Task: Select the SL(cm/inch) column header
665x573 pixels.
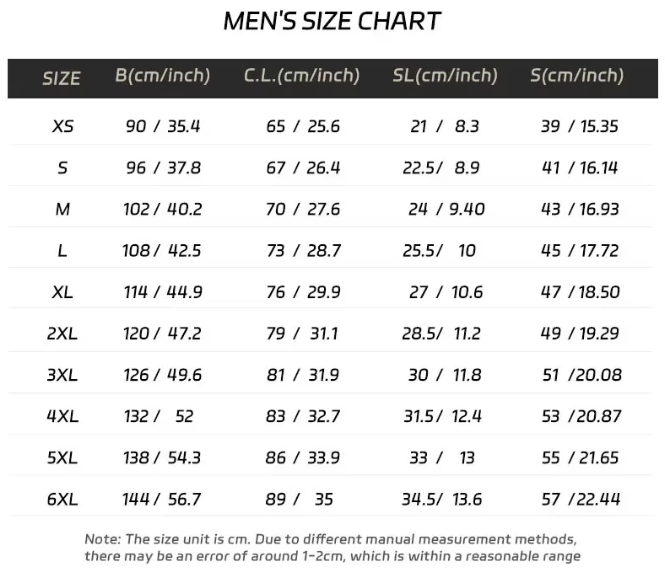Action: coord(445,76)
